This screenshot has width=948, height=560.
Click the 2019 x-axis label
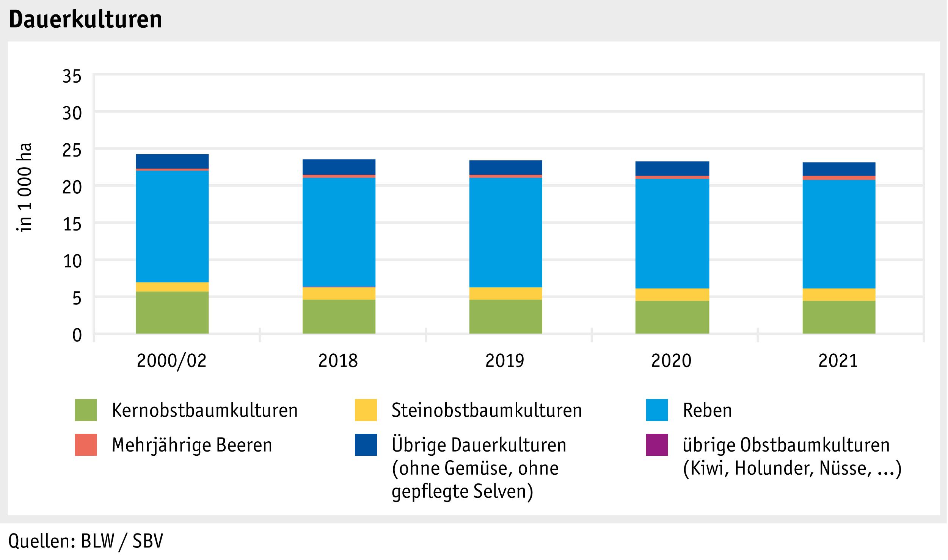505,361
